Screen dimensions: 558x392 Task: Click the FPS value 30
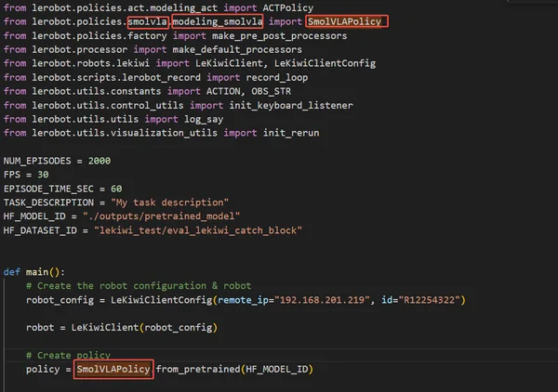[43, 175]
